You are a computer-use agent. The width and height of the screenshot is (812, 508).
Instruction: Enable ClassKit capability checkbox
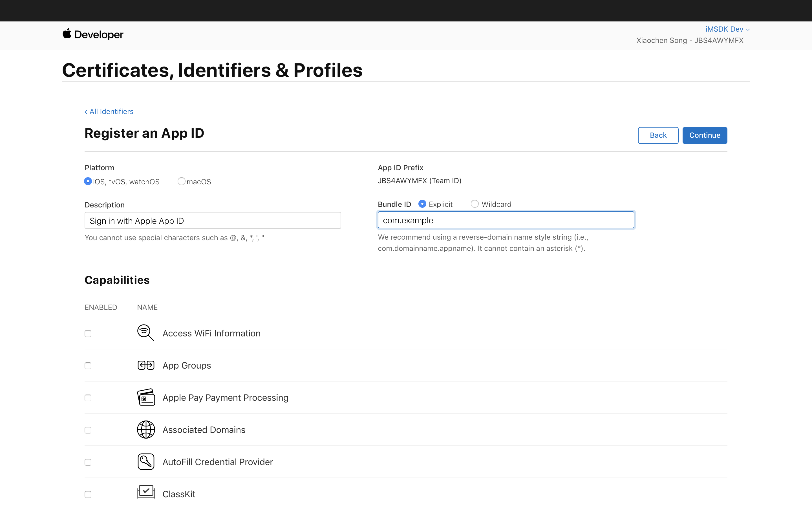88,494
